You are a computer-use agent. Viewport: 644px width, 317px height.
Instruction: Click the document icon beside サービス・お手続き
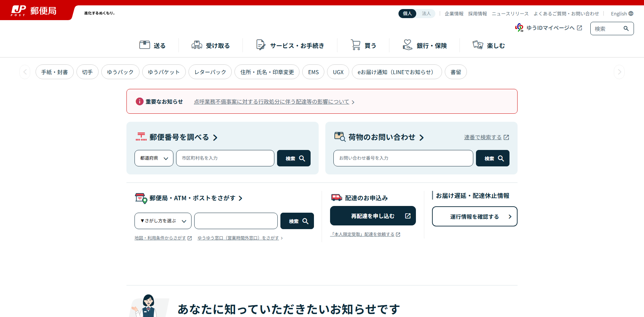point(261,45)
